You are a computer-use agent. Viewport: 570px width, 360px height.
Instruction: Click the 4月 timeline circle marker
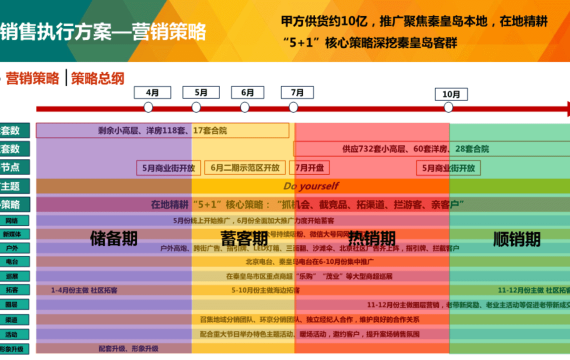click(148, 108)
